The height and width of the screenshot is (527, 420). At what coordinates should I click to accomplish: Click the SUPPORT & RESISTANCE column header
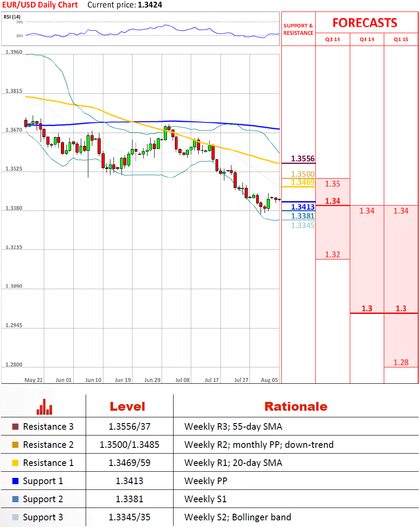(298, 29)
